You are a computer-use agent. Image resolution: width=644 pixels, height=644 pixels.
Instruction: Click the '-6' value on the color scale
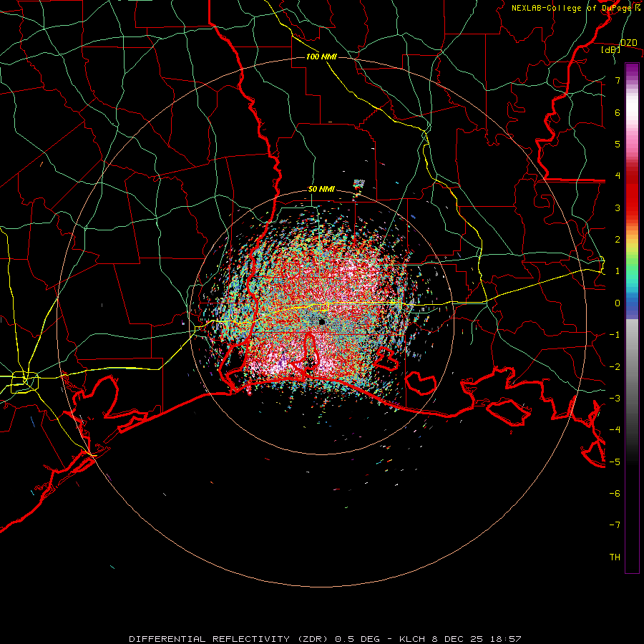point(615,493)
